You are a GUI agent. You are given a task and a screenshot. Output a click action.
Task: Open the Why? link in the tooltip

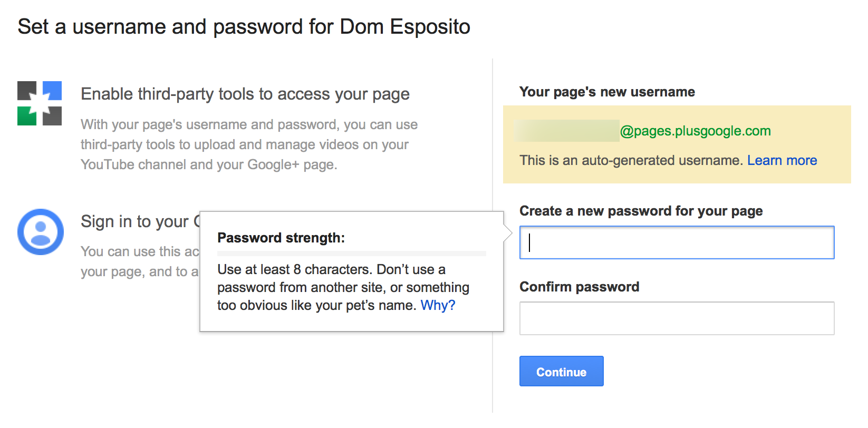438,305
